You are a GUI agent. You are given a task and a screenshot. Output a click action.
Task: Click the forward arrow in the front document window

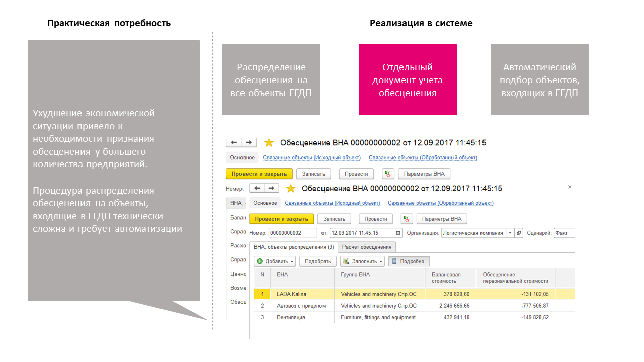(271, 188)
